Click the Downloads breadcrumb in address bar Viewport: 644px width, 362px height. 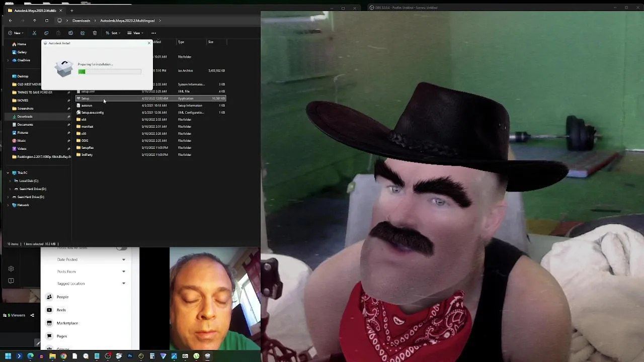tap(81, 21)
